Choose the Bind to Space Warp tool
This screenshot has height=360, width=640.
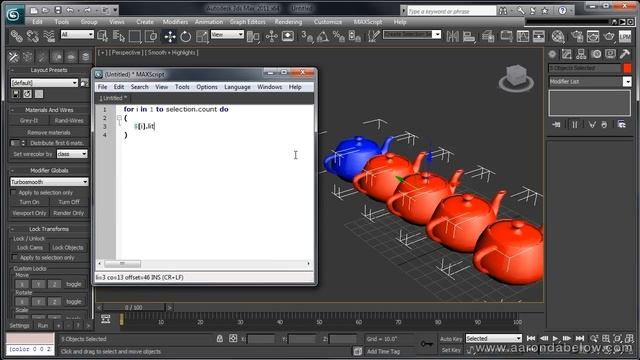pos(49,36)
